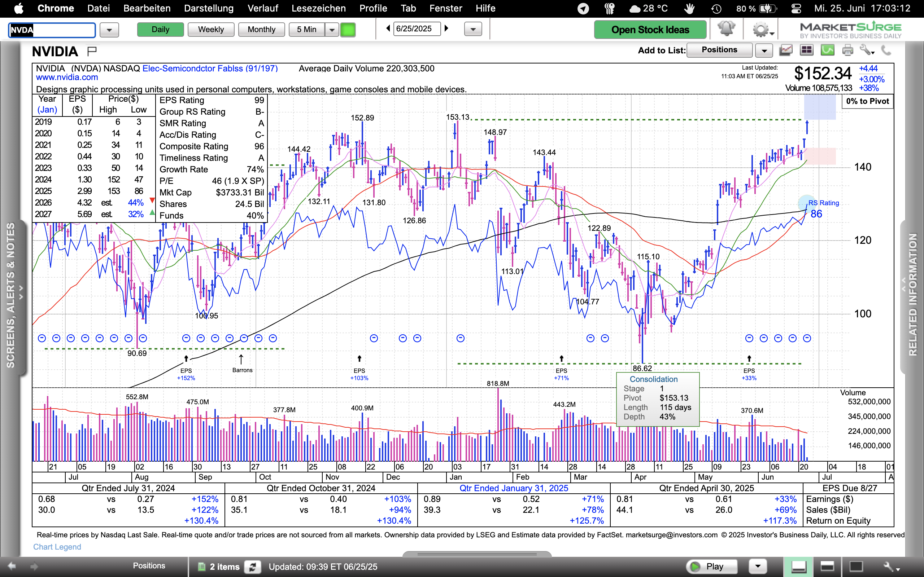Click the NVDA ticker symbol input field

pos(52,30)
